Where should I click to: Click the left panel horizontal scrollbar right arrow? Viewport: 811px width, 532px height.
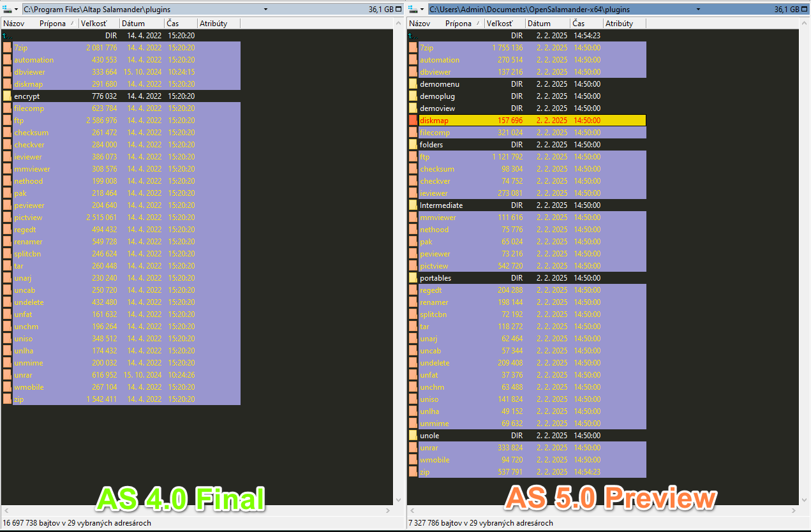pyautogui.click(x=388, y=511)
